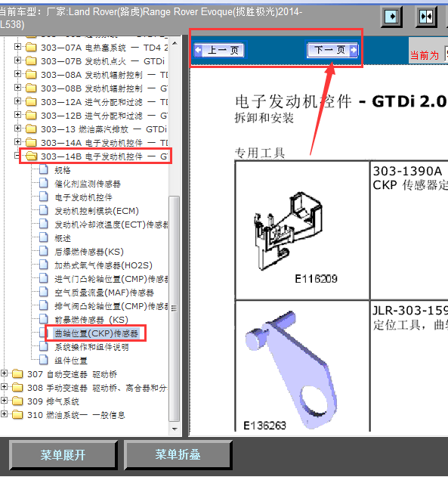Image resolution: width=448 pixels, height=477 pixels.
Task: Open the 前暴燃传感器 (KS) document
Action: (x=91, y=320)
